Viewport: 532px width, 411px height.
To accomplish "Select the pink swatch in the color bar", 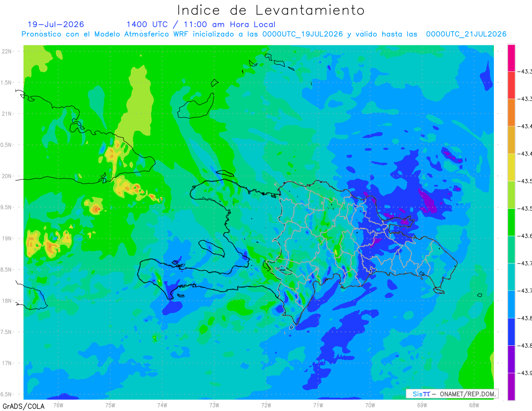I will click(x=511, y=58).
